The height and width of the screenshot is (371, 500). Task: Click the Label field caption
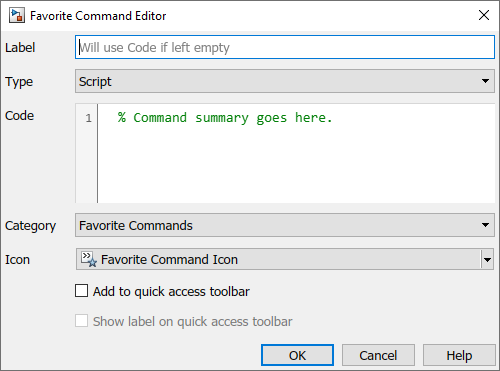20,47
